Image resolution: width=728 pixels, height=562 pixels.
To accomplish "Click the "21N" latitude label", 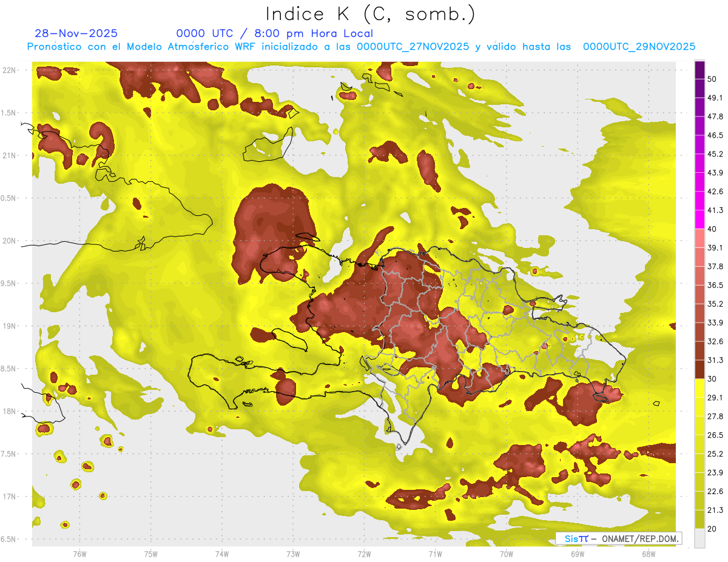I will 10,155.
